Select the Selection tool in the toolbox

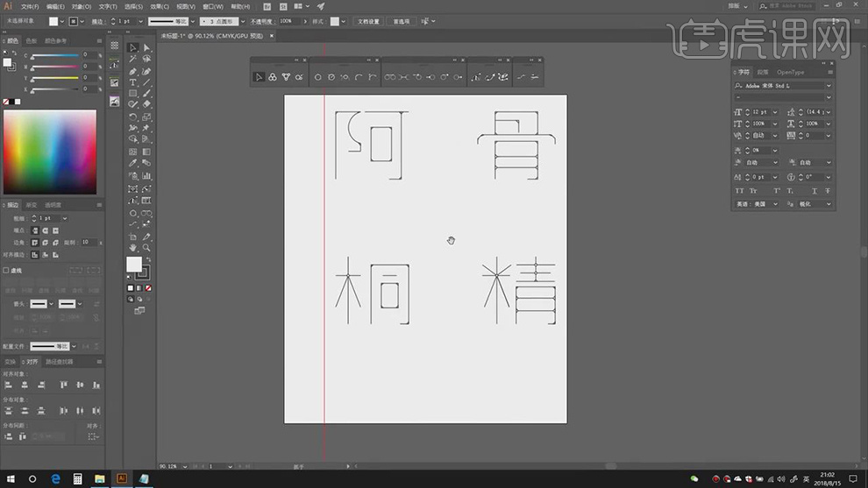point(132,48)
